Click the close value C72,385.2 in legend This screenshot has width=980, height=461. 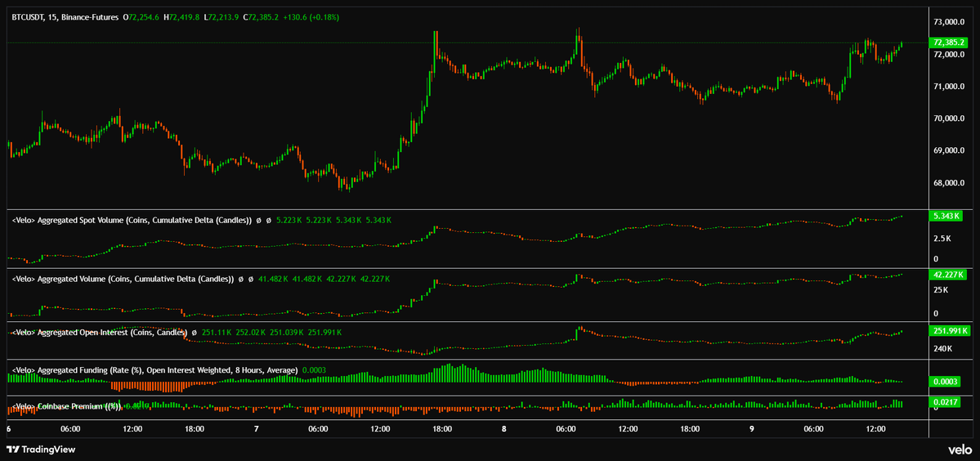(x=260, y=17)
